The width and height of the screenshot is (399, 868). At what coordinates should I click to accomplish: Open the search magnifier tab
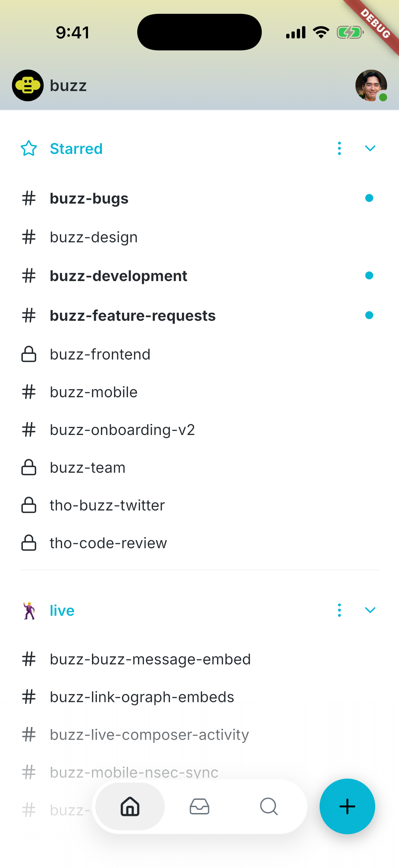pyautogui.click(x=269, y=806)
